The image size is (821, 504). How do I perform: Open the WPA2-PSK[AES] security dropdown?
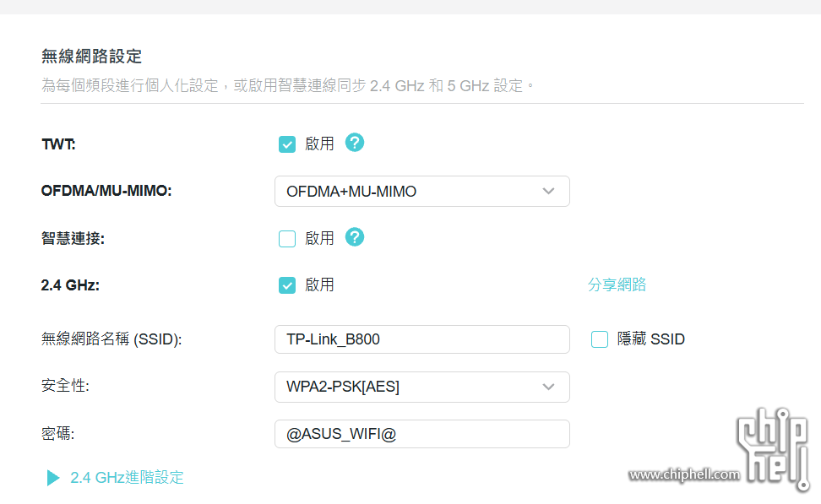coord(421,387)
